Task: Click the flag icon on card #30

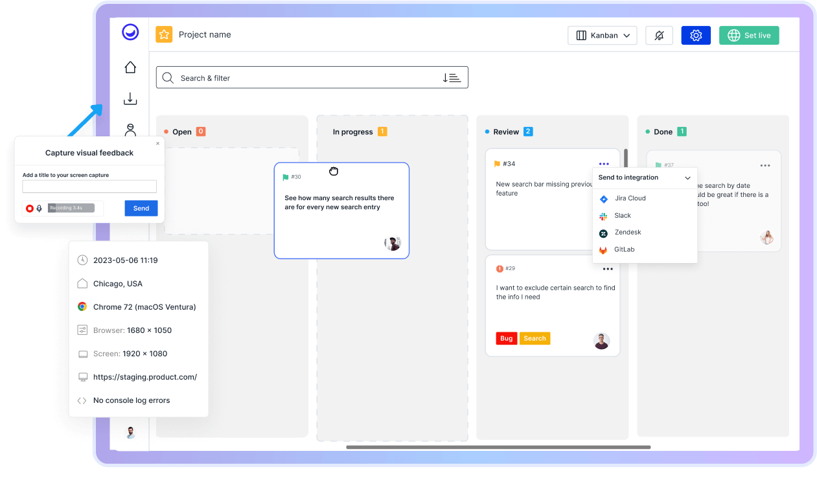Action: click(x=286, y=176)
